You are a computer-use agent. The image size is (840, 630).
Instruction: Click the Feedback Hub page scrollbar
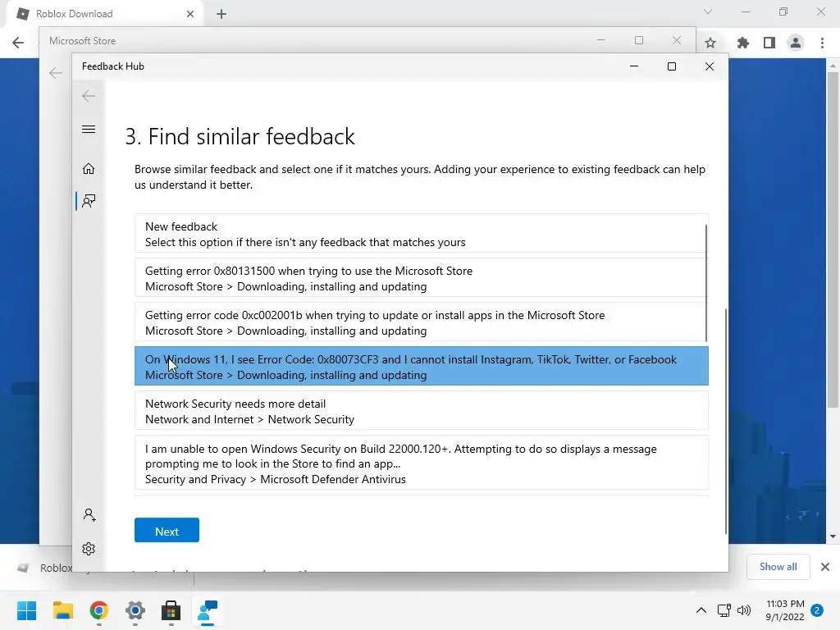tap(726, 421)
